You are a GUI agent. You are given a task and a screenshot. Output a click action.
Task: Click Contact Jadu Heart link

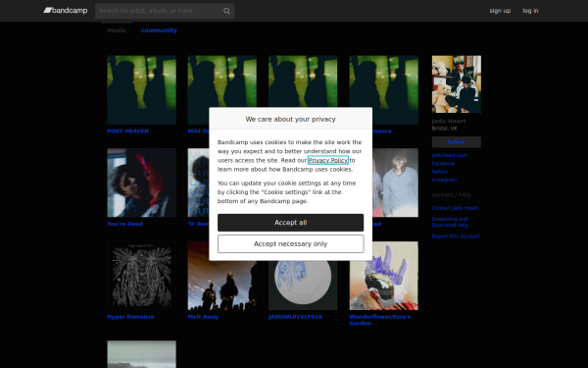coord(455,208)
